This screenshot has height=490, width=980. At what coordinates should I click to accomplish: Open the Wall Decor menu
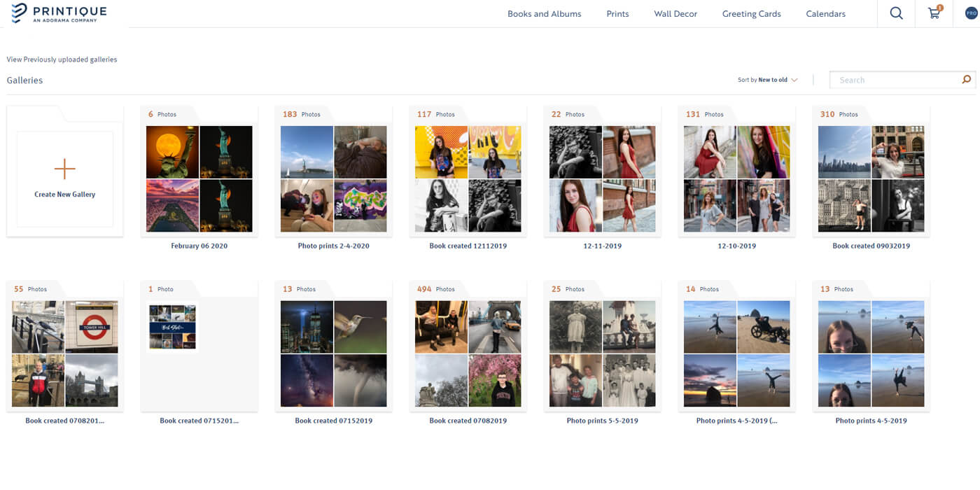pos(675,13)
